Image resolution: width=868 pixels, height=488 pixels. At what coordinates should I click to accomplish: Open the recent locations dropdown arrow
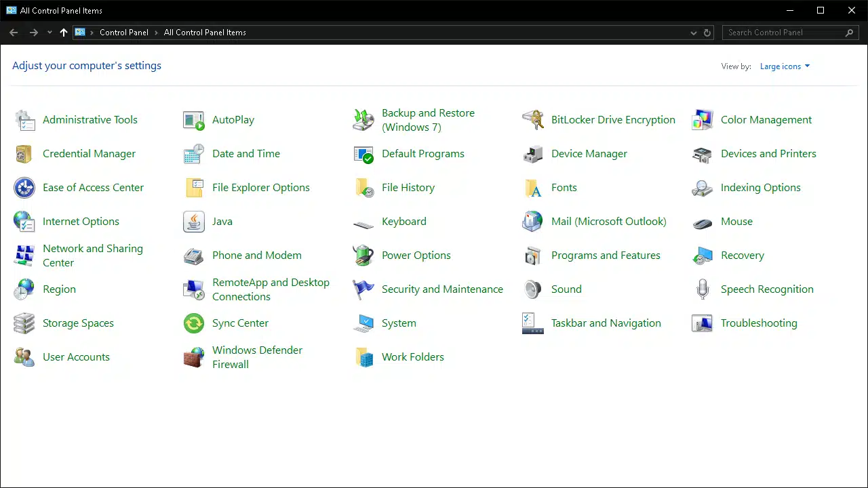pyautogui.click(x=50, y=33)
